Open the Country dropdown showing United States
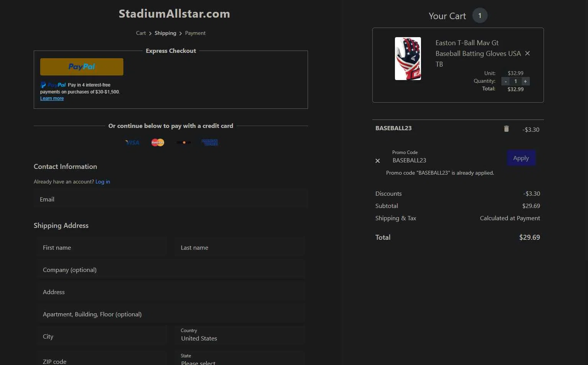 [x=240, y=336]
